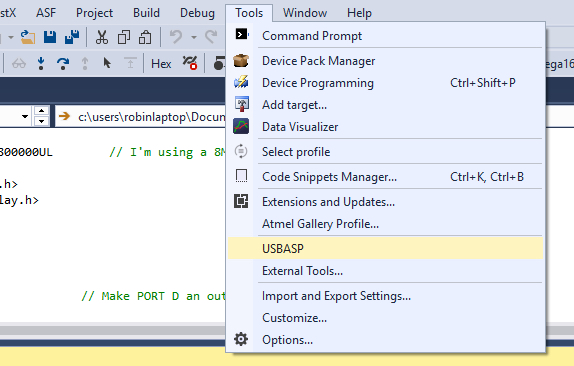Open Command Prompt from Tools menu
Image resolution: width=574 pixels, height=366 pixels.
(x=385, y=36)
